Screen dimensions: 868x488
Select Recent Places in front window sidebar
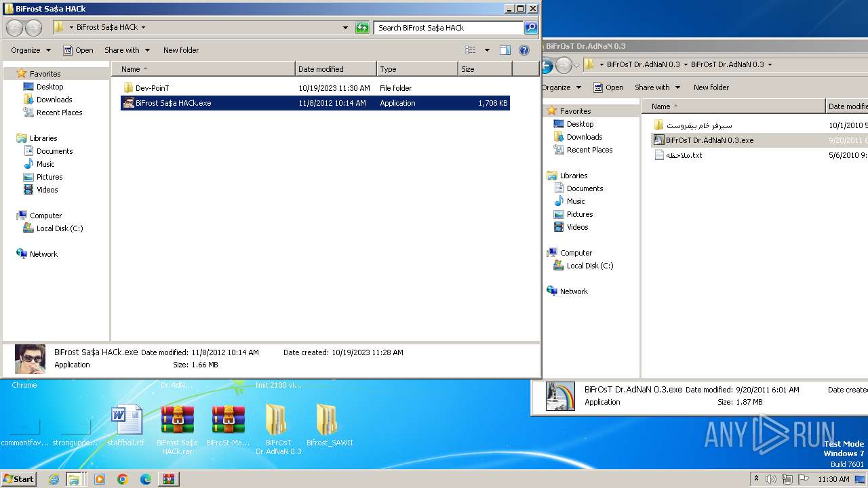(59, 113)
